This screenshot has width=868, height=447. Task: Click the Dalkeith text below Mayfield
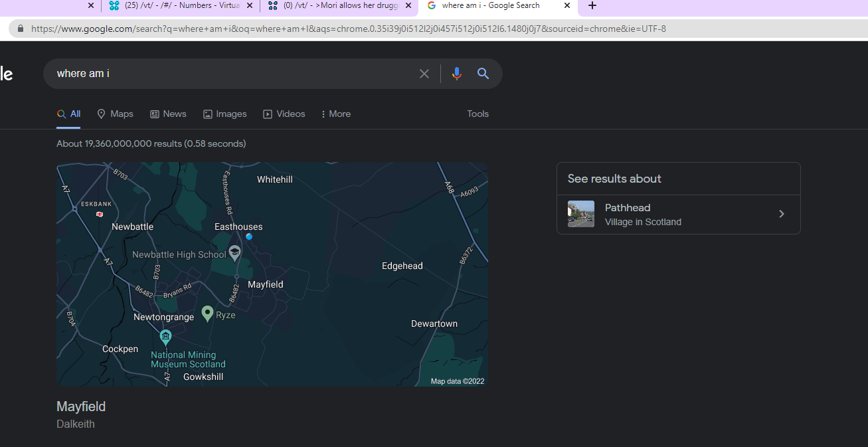(x=76, y=424)
